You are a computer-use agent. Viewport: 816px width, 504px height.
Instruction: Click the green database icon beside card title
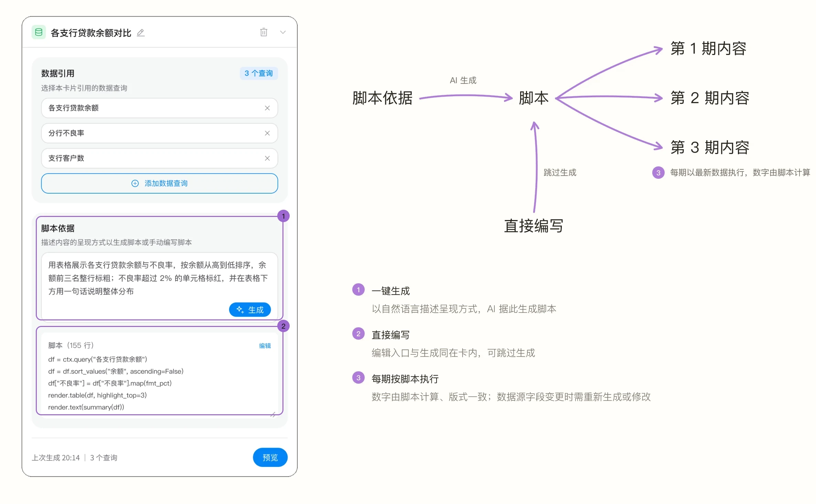coord(39,32)
